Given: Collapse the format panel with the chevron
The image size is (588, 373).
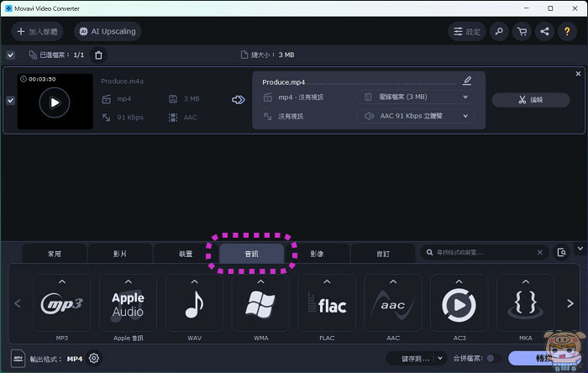Looking at the screenshot, I should click(580, 249).
